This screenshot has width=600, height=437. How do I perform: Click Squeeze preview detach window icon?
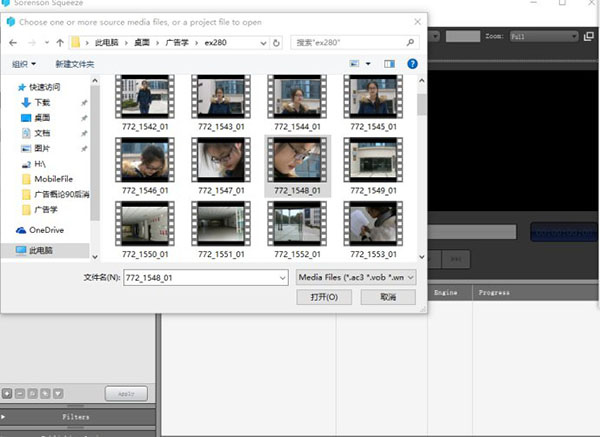click(589, 36)
